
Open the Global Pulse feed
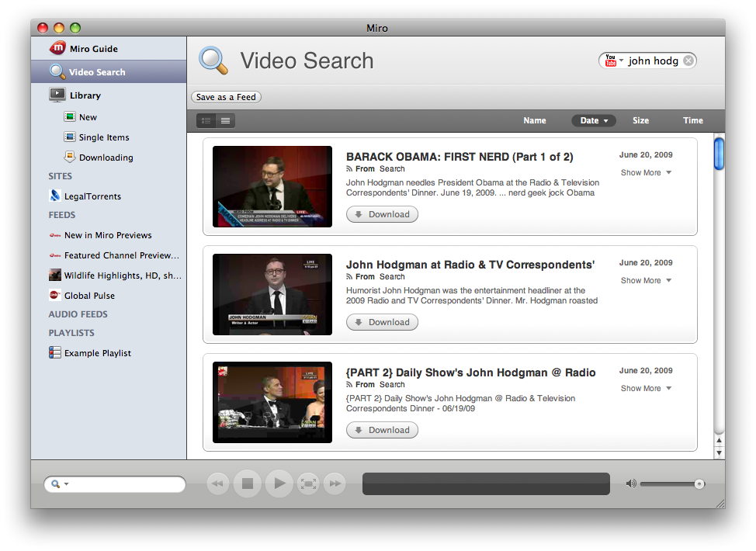pyautogui.click(x=109, y=296)
